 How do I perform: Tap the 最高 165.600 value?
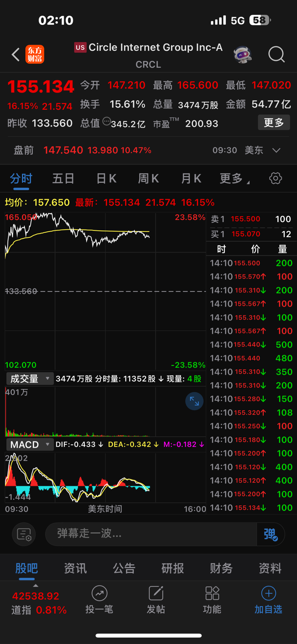(x=198, y=85)
